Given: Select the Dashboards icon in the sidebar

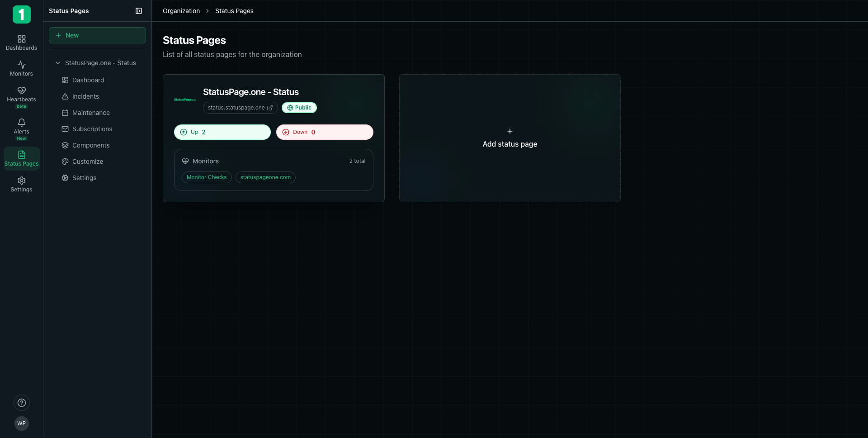Looking at the screenshot, I should tap(21, 42).
